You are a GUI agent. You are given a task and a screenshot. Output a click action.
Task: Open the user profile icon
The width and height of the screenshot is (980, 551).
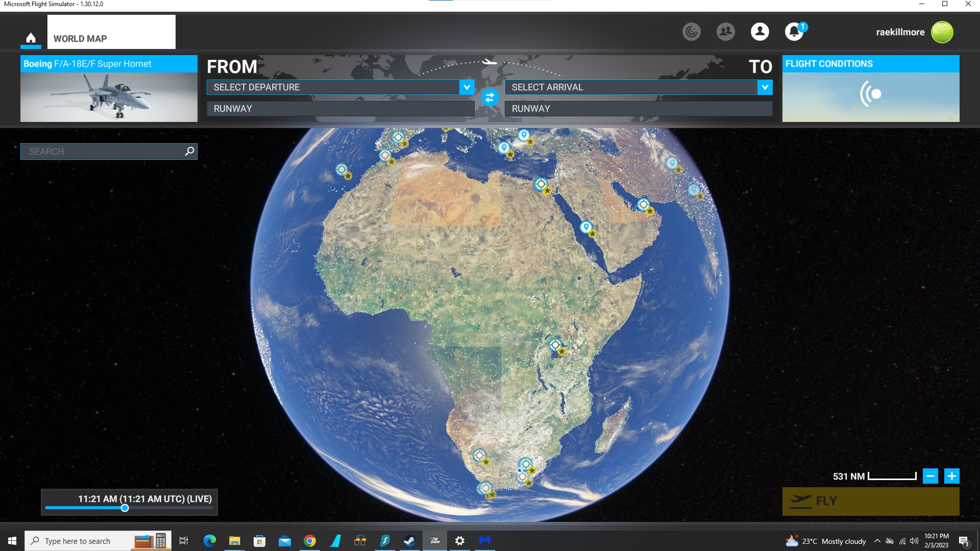pyautogui.click(x=760, y=31)
